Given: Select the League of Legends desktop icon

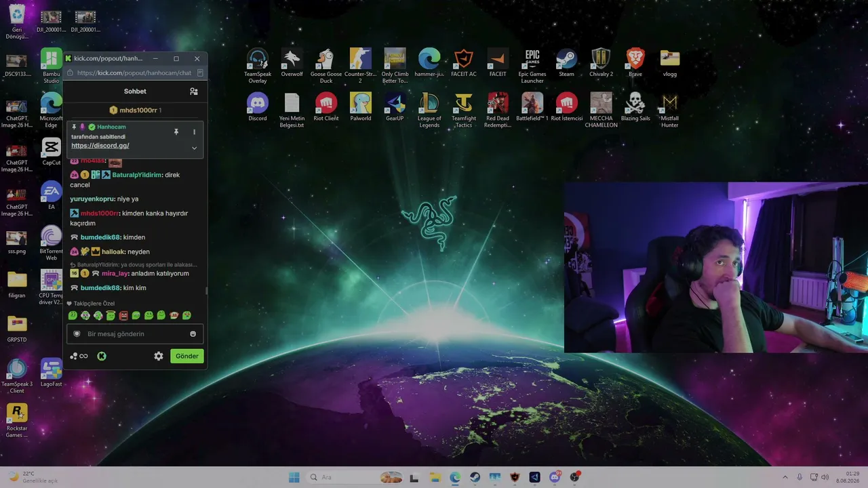Looking at the screenshot, I should (429, 110).
